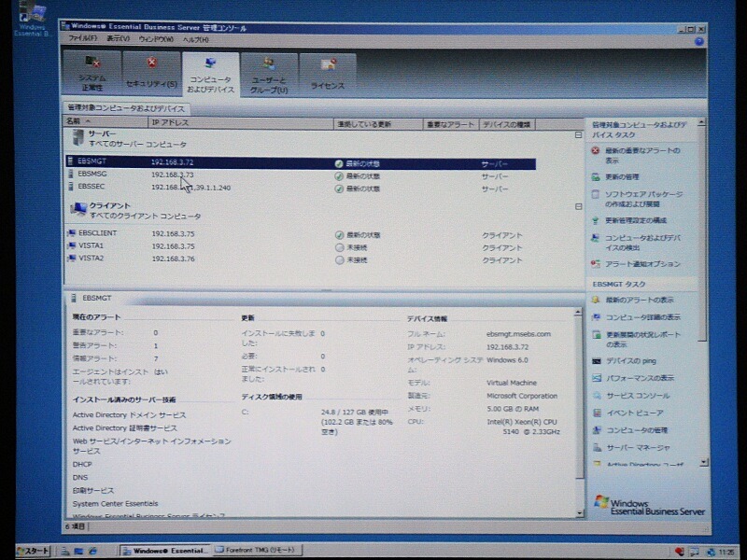Open the アラート通知オプション task link

coord(642,264)
